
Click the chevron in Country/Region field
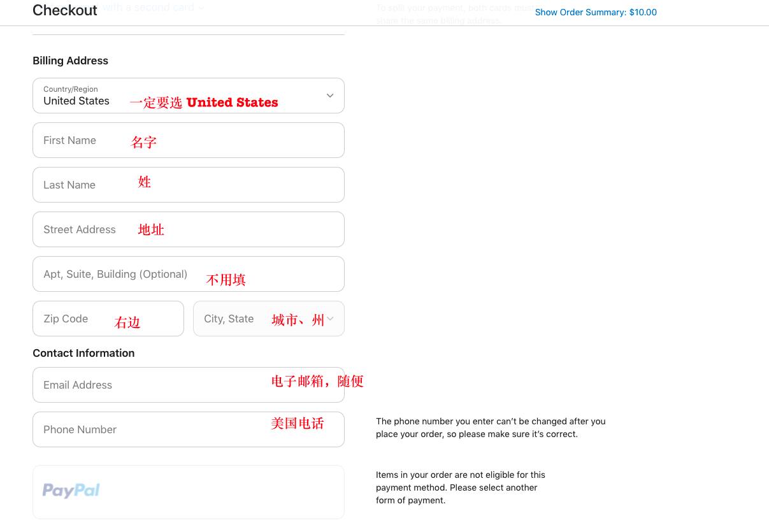pyautogui.click(x=330, y=96)
